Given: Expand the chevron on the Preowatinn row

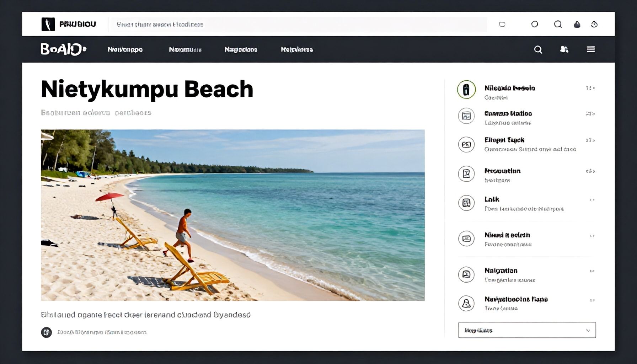Looking at the screenshot, I should [590, 171].
